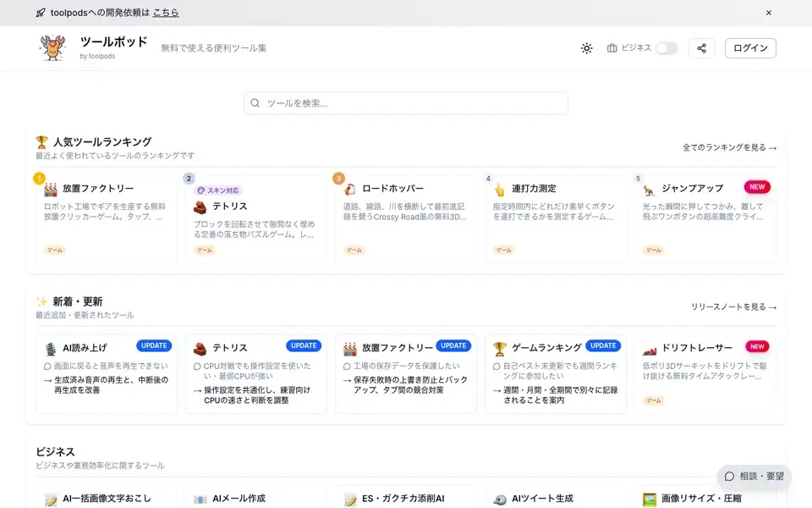Toggle the ビジネス mode switch

[667, 48]
